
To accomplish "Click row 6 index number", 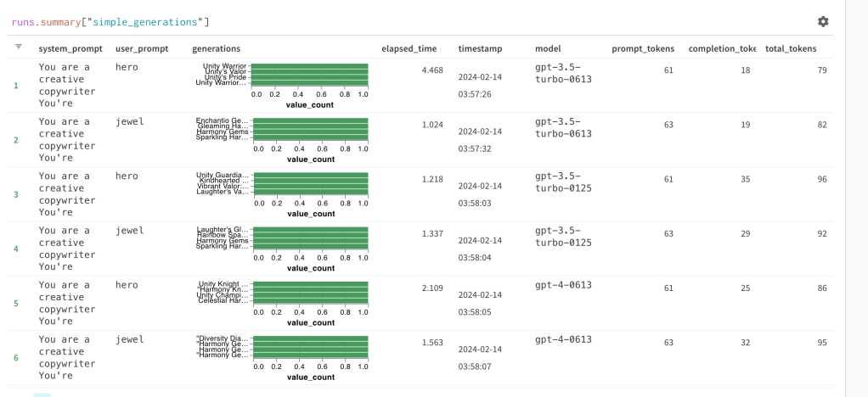I will pos(15,357).
